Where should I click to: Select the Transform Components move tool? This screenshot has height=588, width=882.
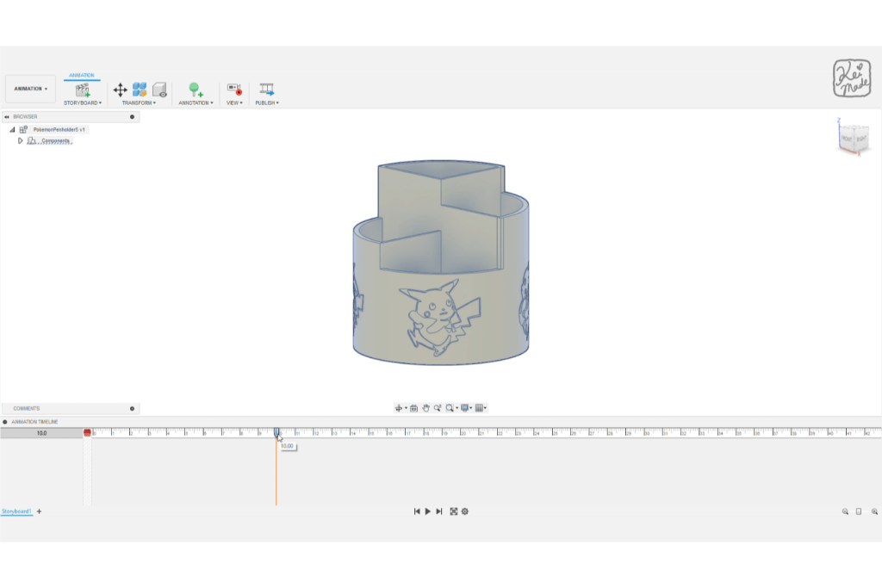click(x=120, y=90)
